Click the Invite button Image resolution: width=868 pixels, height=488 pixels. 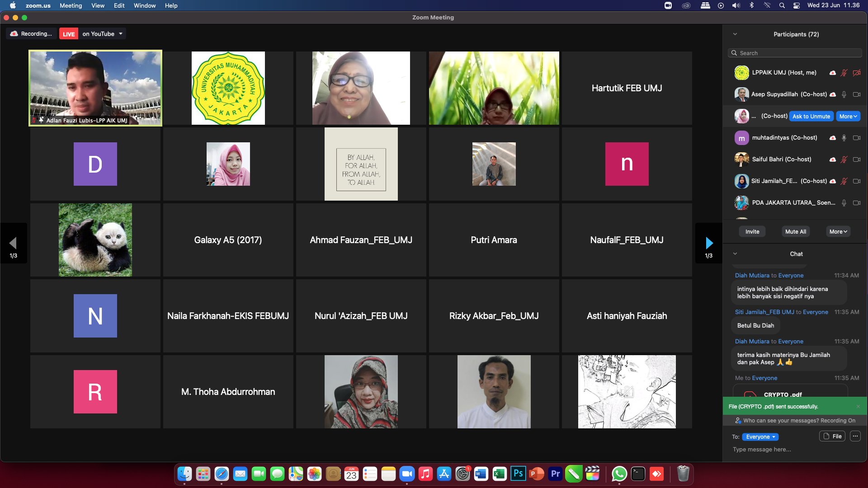pos(752,231)
